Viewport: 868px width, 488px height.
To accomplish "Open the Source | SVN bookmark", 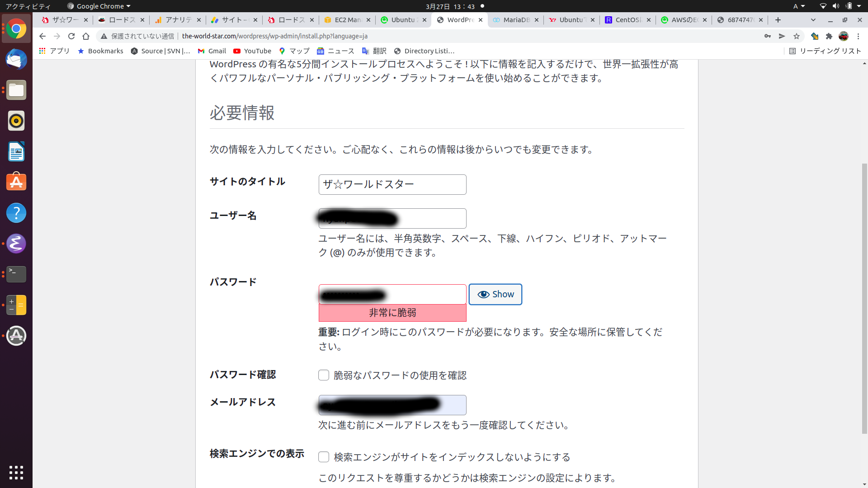I will point(160,51).
